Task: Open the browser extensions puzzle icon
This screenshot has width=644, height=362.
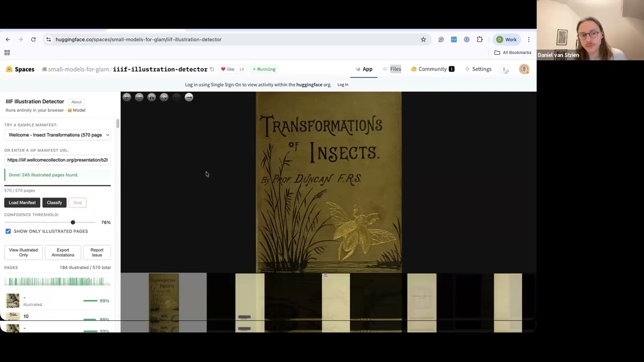Action: 479,39
